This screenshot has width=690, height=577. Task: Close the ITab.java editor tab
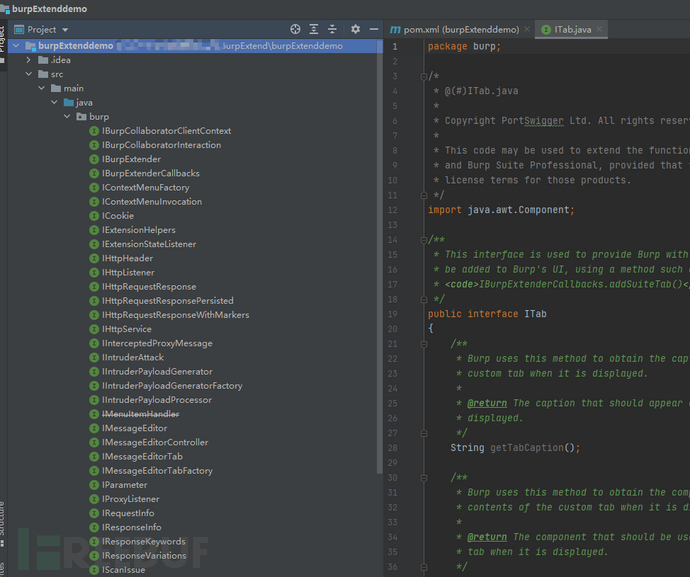point(599,29)
